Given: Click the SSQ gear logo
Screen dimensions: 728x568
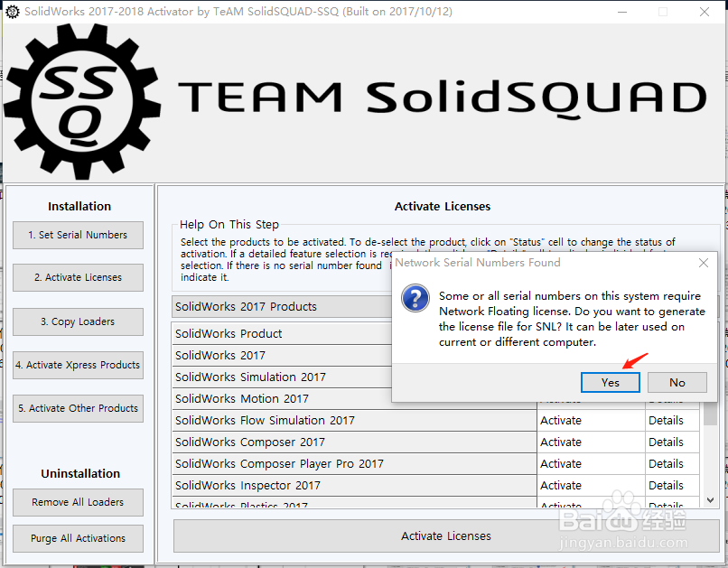Looking at the screenshot, I should tap(82, 102).
